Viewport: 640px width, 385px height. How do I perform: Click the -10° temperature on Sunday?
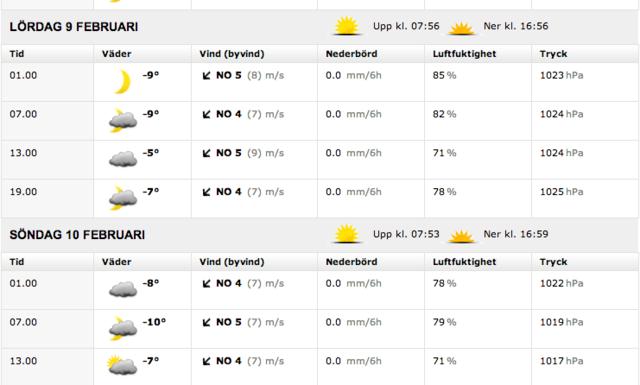coord(154,322)
